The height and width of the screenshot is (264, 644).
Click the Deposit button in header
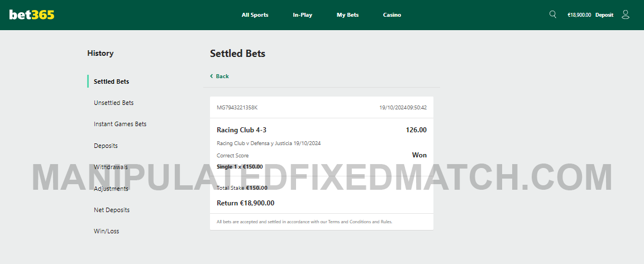point(604,15)
